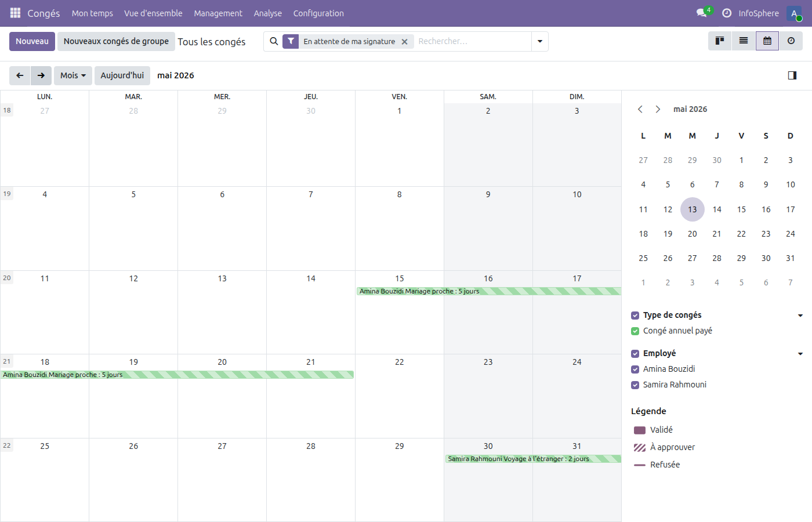Toggle the calendar sidebar panel icon
The width and height of the screenshot is (812, 522).
click(792, 75)
